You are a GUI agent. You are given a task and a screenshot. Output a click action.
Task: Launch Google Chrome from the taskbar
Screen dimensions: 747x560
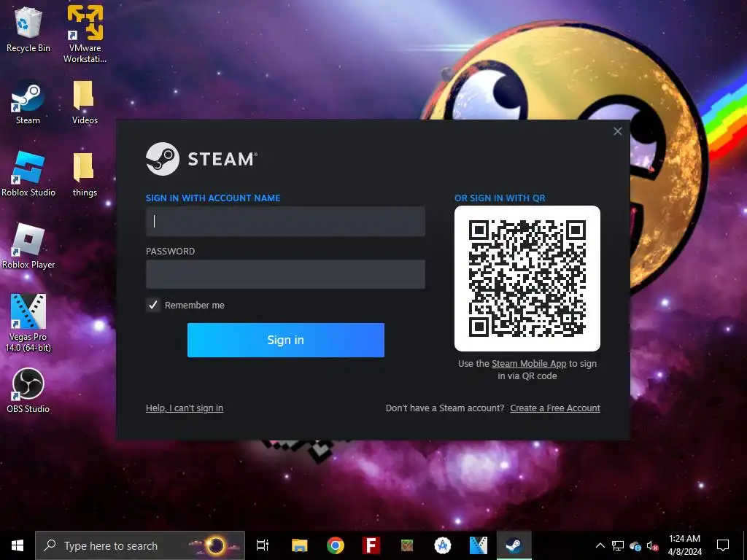pos(336,545)
